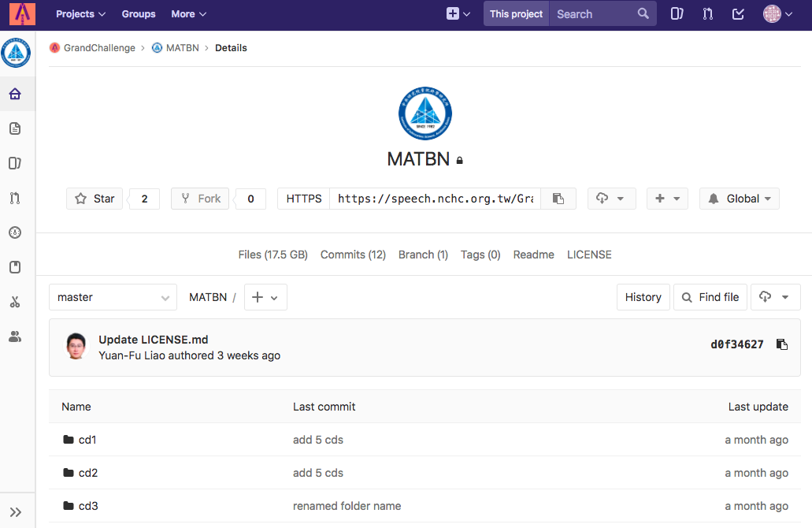Open the Update LICENSE.md commit link

point(154,340)
